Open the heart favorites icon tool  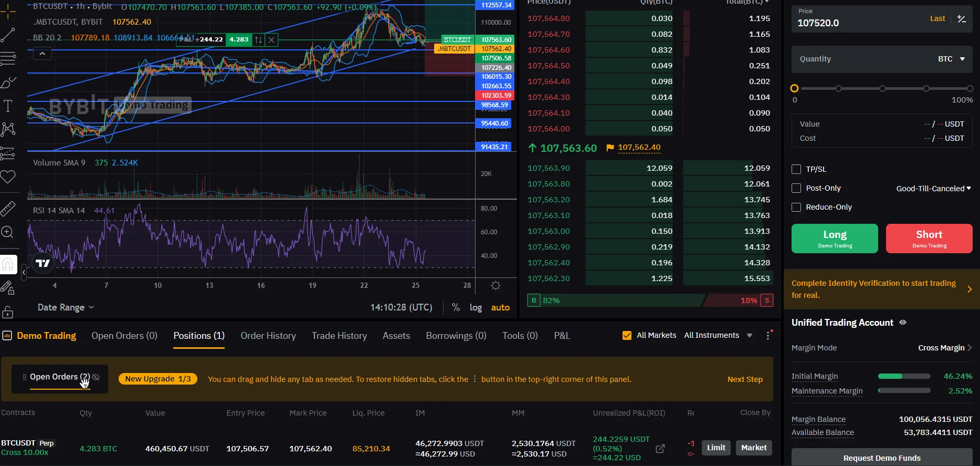tap(8, 177)
